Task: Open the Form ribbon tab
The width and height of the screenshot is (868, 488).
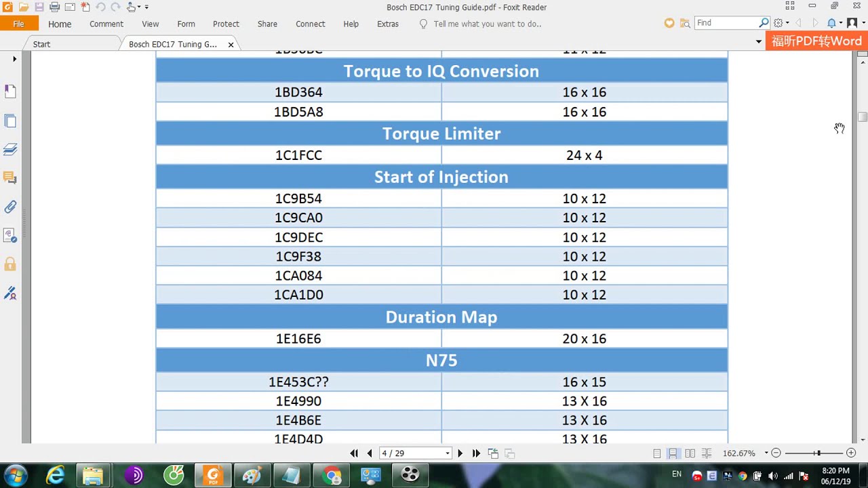Action: click(186, 24)
